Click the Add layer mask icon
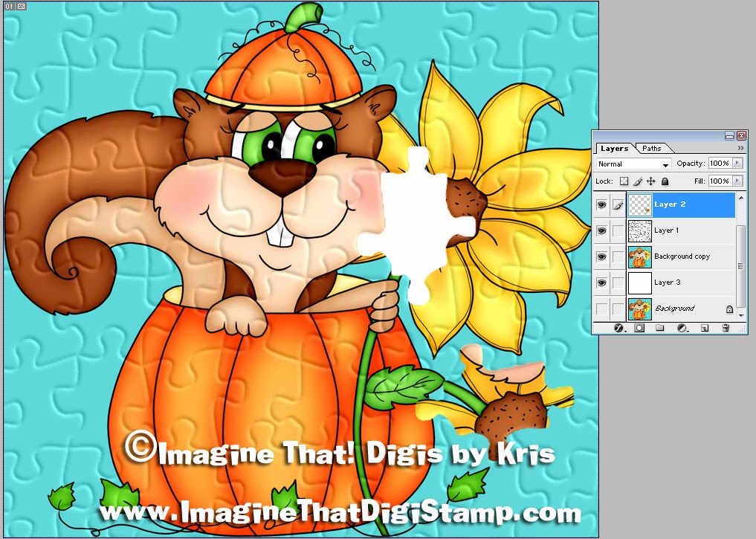 [639, 328]
